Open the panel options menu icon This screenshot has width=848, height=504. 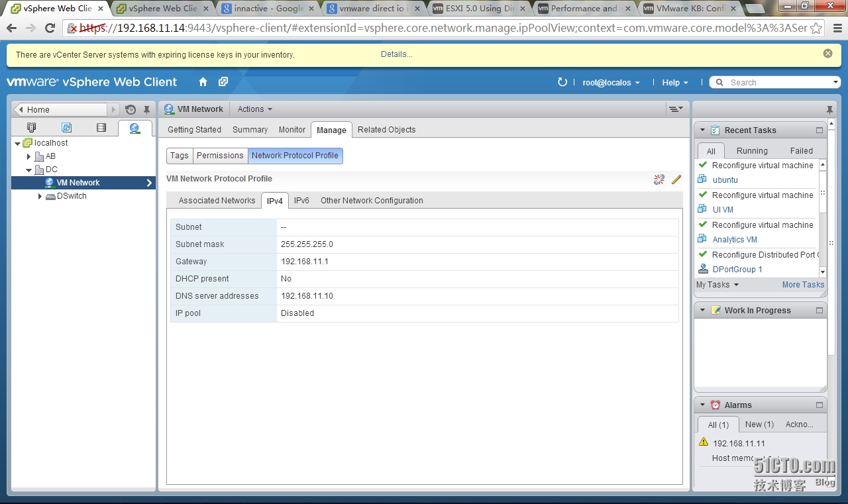tap(675, 109)
